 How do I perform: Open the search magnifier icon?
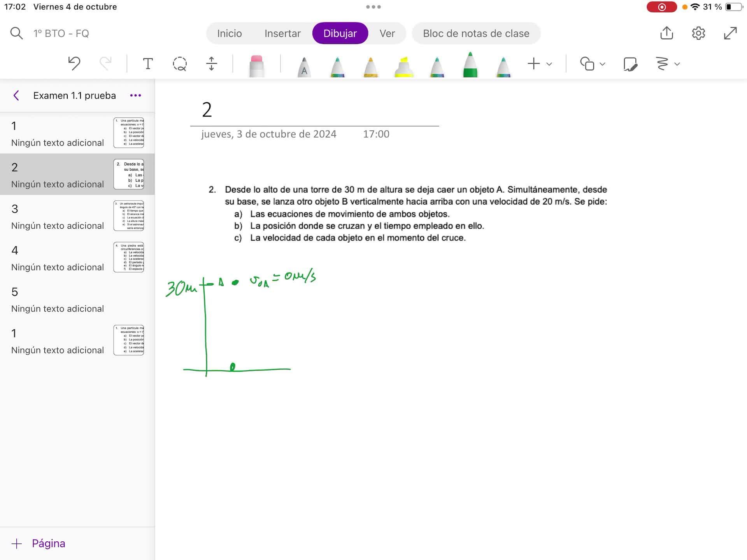[16, 33]
